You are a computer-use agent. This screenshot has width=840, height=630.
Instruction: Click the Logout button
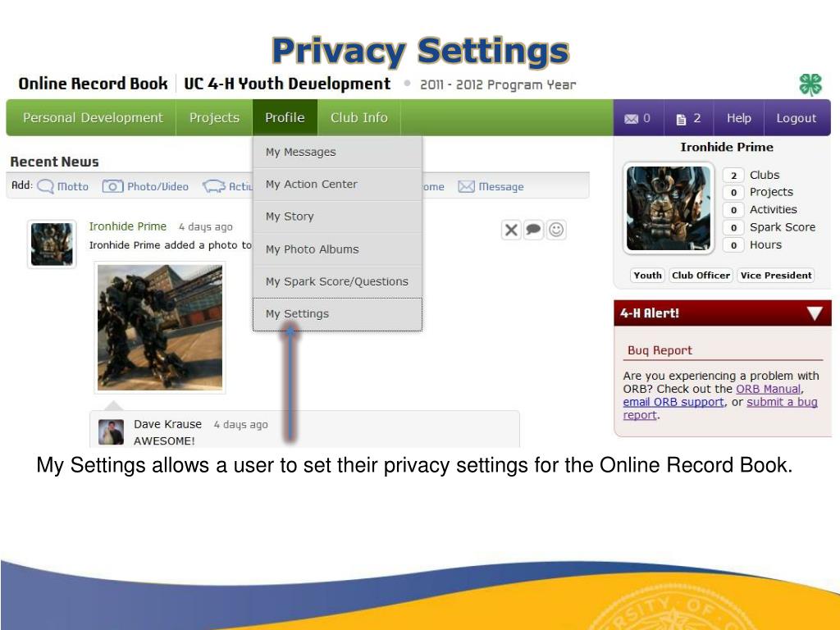pyautogui.click(x=796, y=118)
